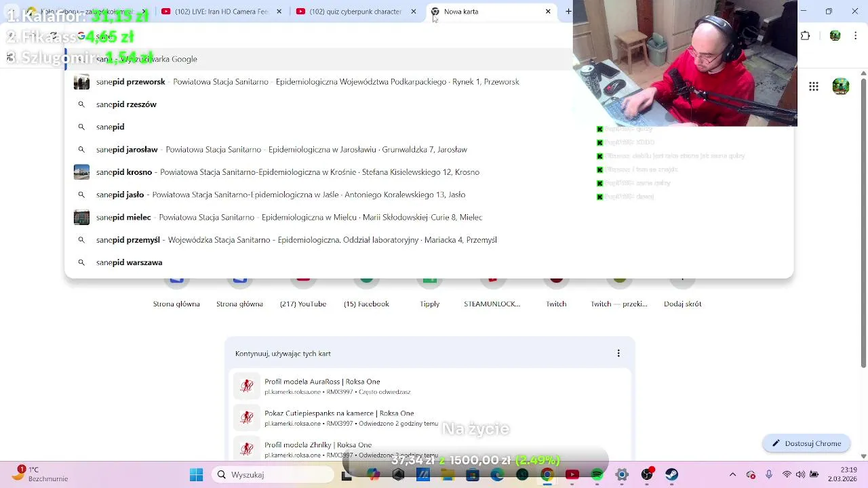Choose the sanepid przemyśl suggestion
The image size is (868, 488).
click(429, 240)
